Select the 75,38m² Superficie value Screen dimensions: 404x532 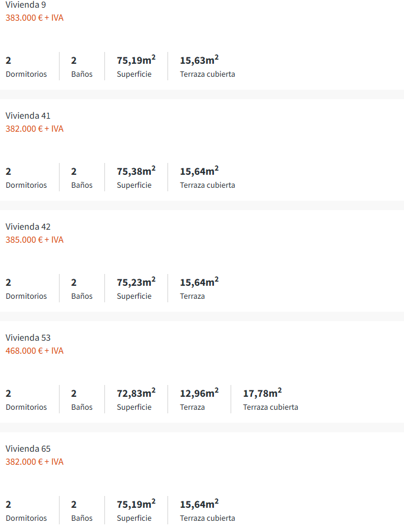(136, 171)
